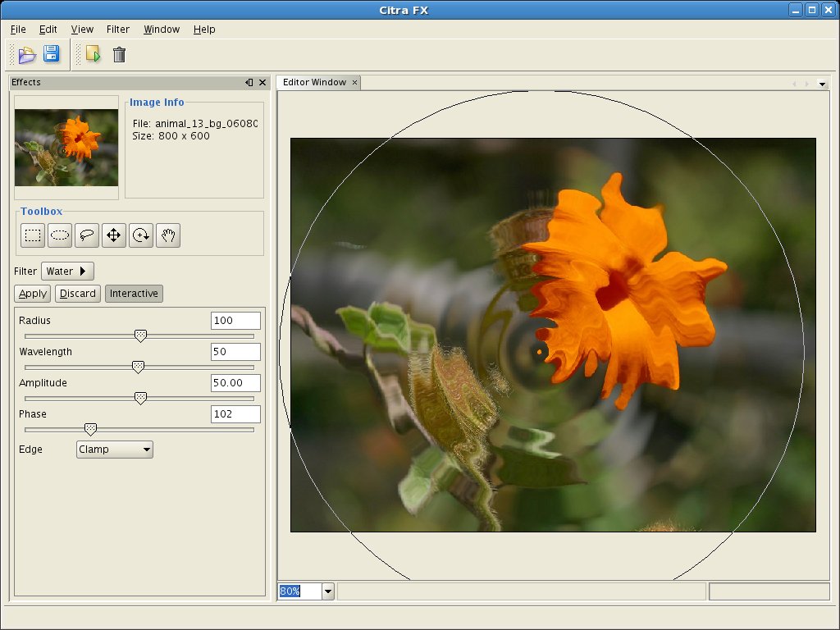The width and height of the screenshot is (840, 630).
Task: Activate the Move tool in the Toolbox
Action: click(x=113, y=235)
